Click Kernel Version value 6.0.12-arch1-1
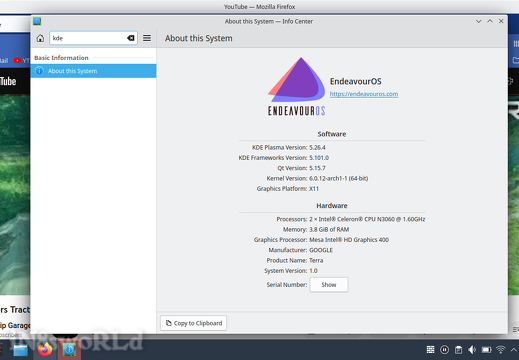 point(339,178)
